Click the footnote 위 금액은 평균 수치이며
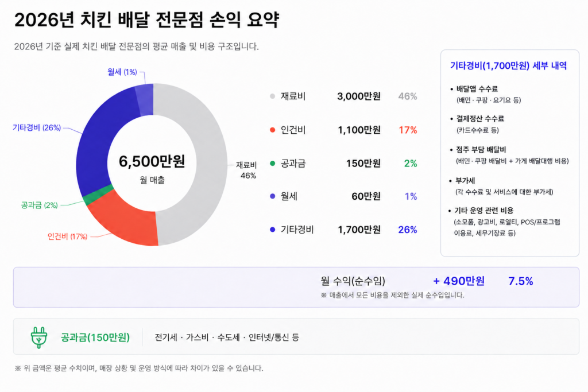588x392 pixels. click(x=139, y=368)
